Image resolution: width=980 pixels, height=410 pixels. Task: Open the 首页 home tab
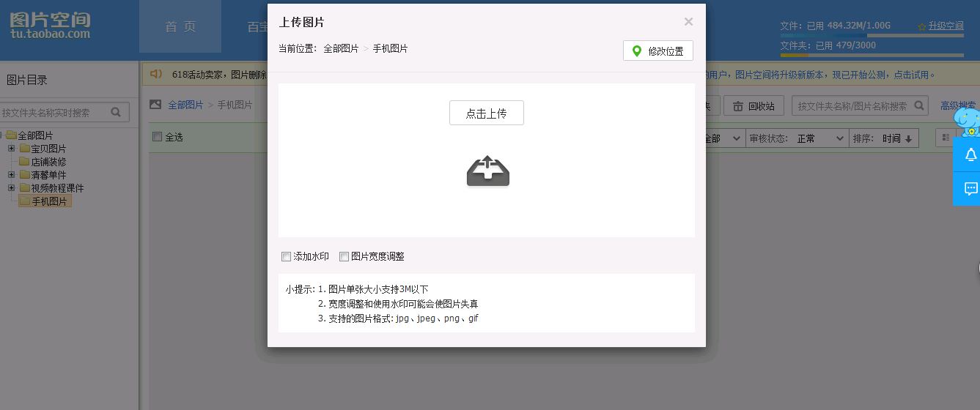point(180,27)
